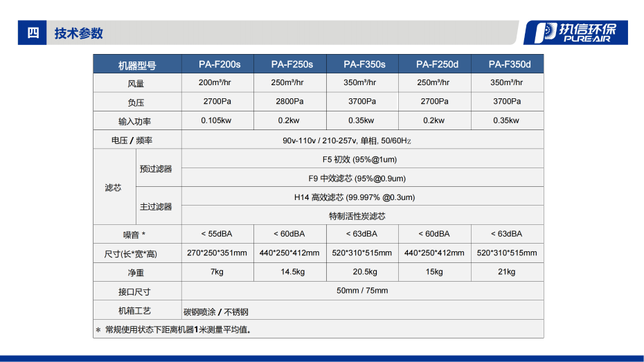Select the PA-F250s column header
This screenshot has height=362, width=644.
pyautogui.click(x=290, y=64)
